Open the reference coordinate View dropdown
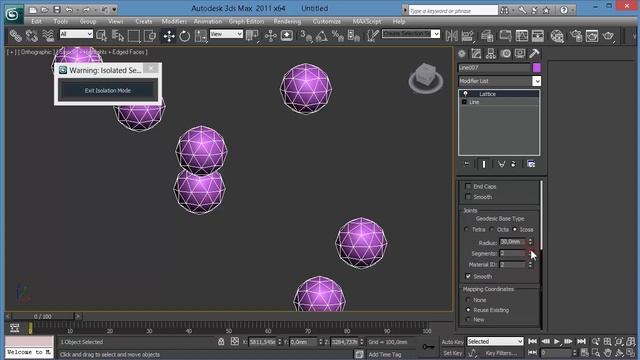 click(227, 34)
